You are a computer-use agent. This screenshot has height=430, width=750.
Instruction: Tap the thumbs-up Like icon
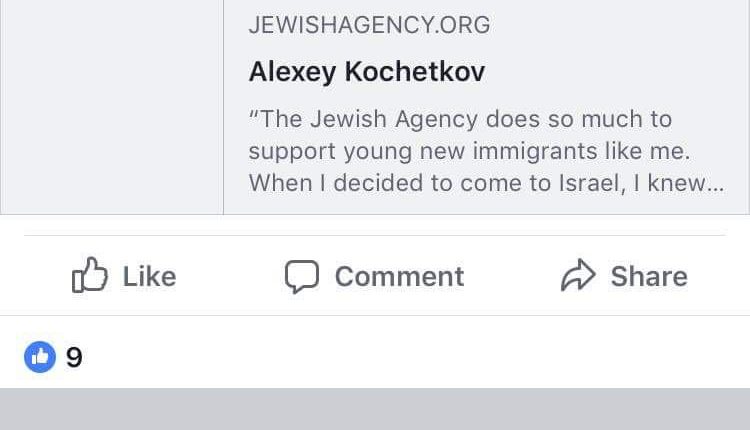[x=90, y=276]
